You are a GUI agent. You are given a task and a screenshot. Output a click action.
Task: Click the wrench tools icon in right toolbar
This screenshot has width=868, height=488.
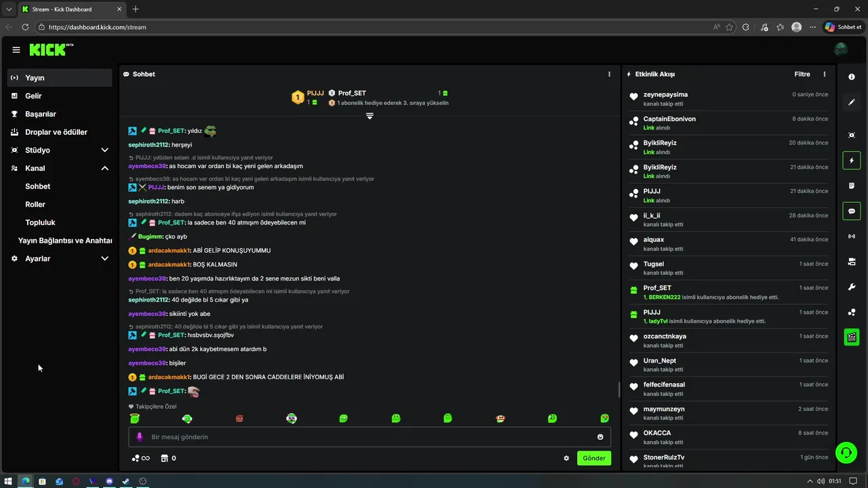pyautogui.click(x=852, y=287)
